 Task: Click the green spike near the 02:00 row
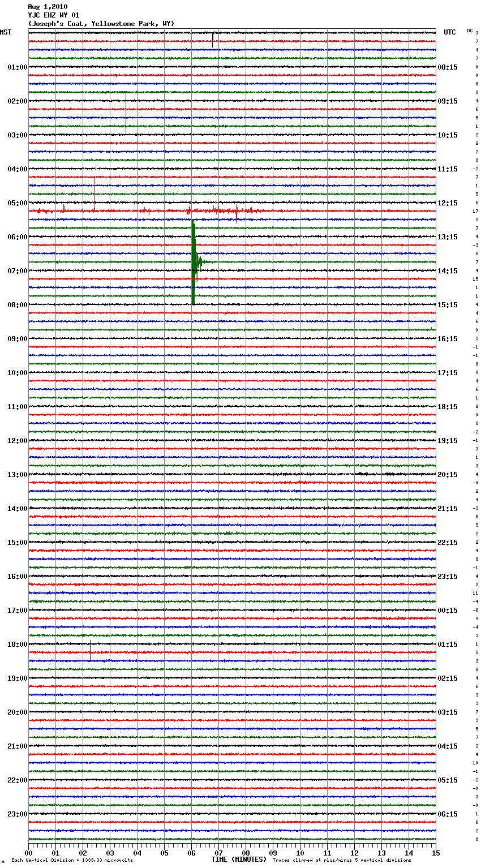(x=126, y=112)
